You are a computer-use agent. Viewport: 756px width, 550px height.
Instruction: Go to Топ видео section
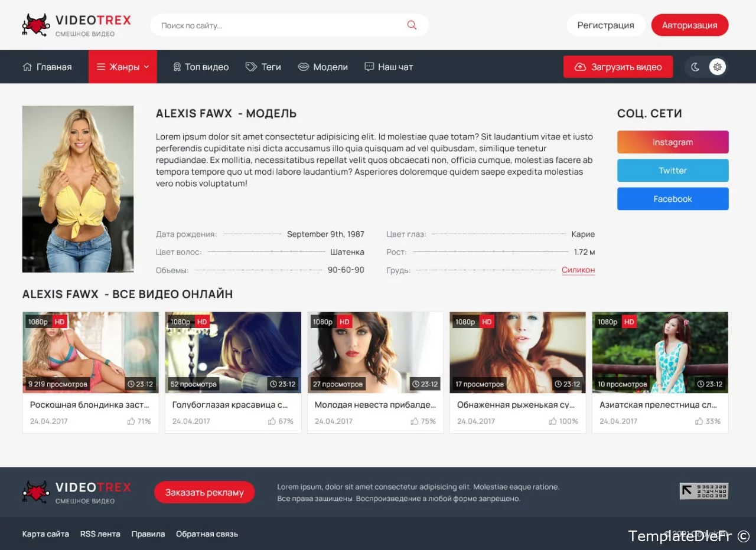(201, 67)
